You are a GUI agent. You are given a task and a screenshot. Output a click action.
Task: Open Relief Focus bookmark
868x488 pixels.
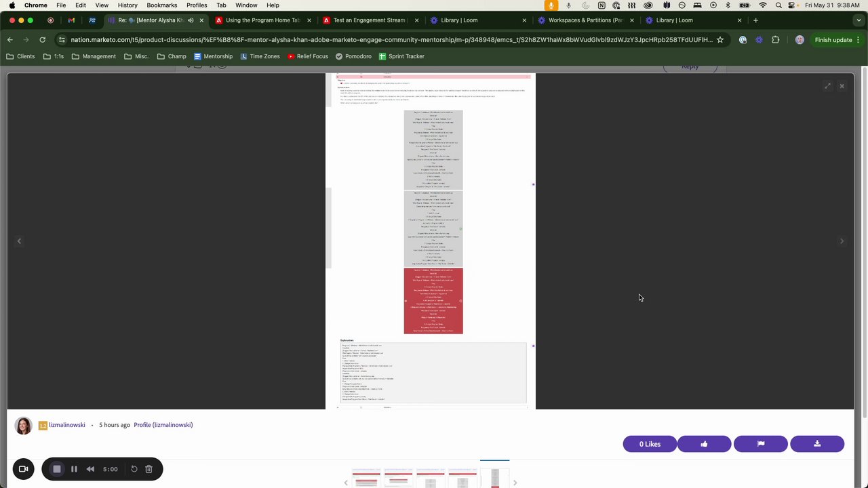[x=307, y=56]
